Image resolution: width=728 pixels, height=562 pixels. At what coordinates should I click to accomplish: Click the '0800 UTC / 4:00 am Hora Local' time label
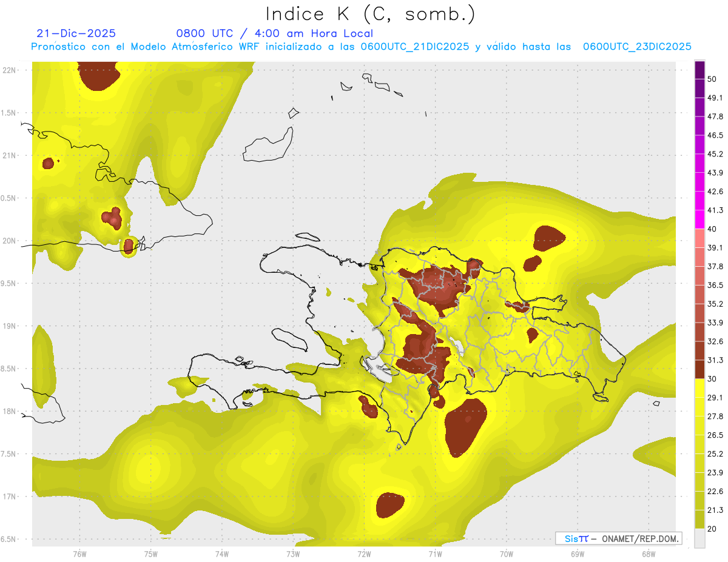click(x=274, y=33)
